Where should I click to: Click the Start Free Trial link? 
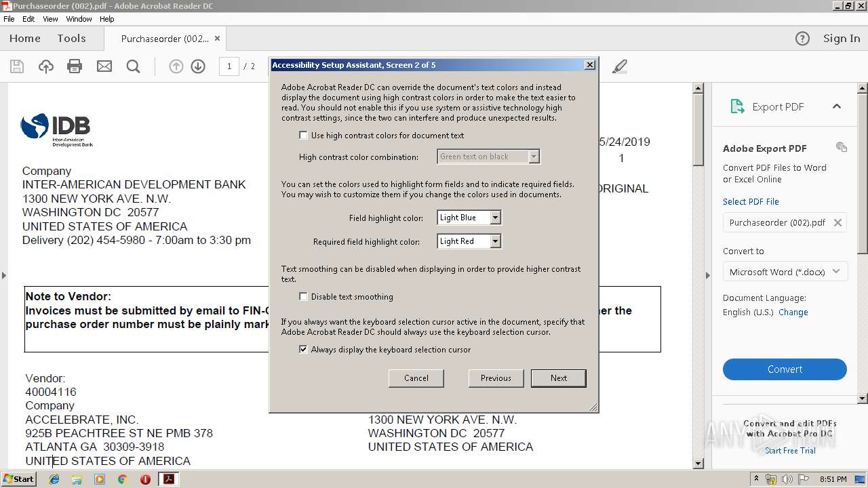point(790,451)
